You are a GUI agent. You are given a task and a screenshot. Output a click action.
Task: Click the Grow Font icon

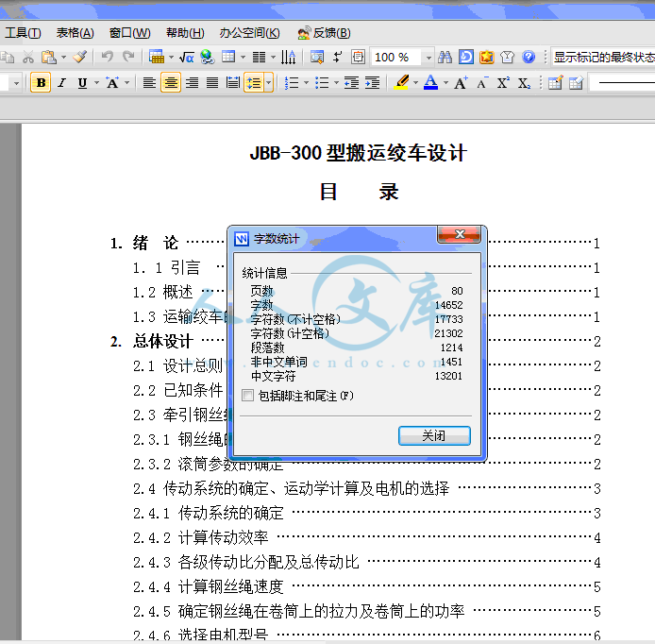[462, 83]
